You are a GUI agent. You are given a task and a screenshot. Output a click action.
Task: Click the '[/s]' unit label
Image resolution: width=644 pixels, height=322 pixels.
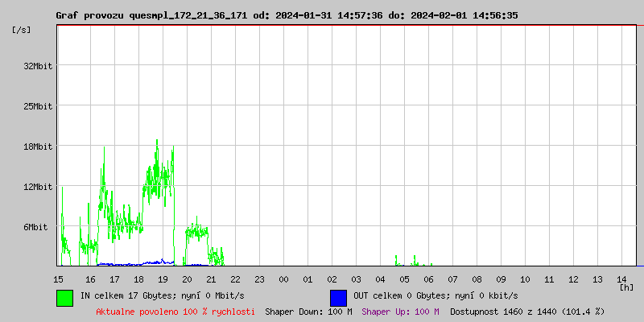[x=22, y=30]
